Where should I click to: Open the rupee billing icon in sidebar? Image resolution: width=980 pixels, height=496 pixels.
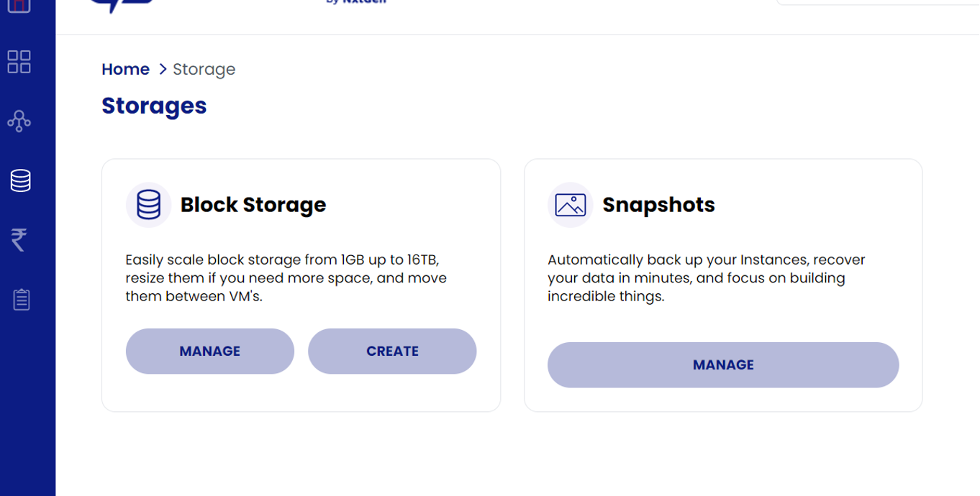(x=19, y=239)
